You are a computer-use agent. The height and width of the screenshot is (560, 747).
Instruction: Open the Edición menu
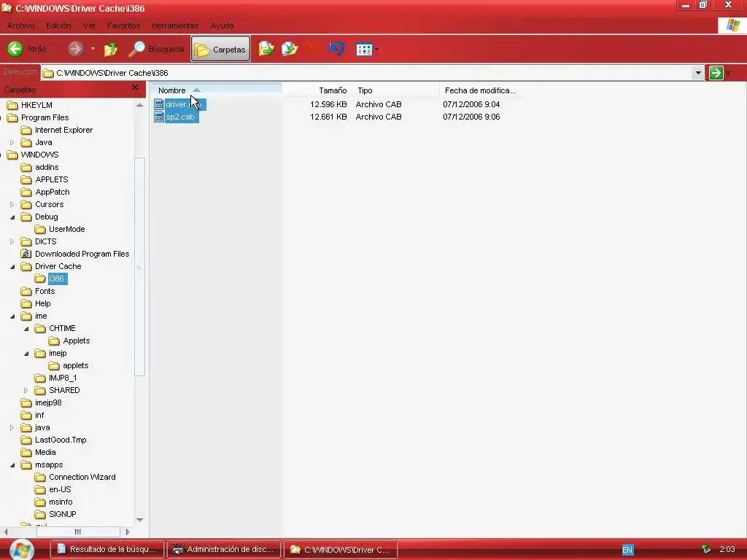pyautogui.click(x=58, y=26)
